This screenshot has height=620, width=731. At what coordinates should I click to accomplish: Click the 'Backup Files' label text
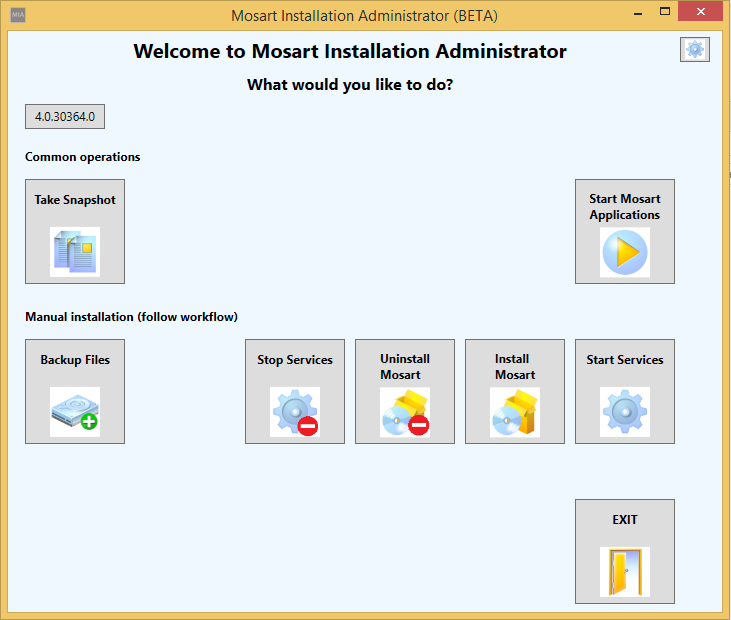tap(75, 360)
